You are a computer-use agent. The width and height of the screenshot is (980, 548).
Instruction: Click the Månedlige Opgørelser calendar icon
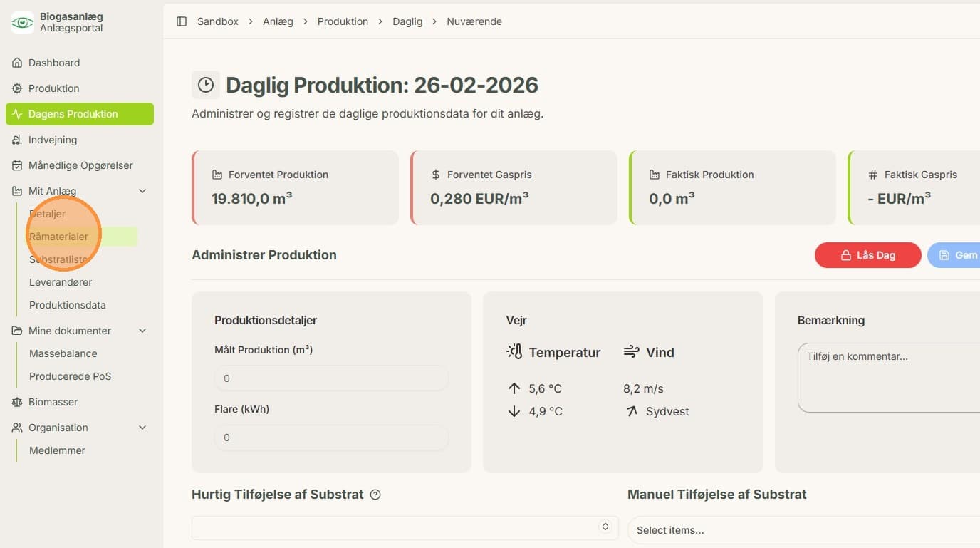pyautogui.click(x=17, y=165)
